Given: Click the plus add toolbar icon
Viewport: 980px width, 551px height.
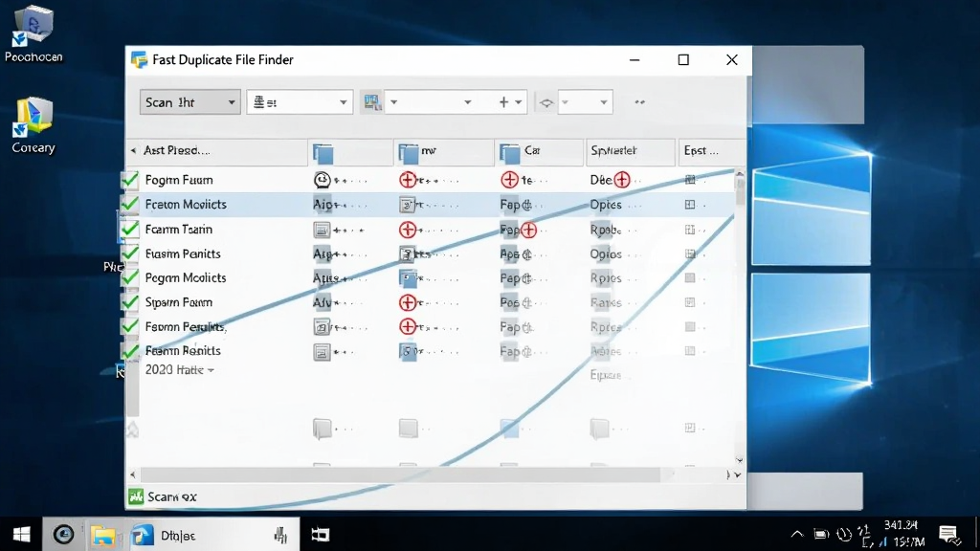Looking at the screenshot, I should coord(503,101).
